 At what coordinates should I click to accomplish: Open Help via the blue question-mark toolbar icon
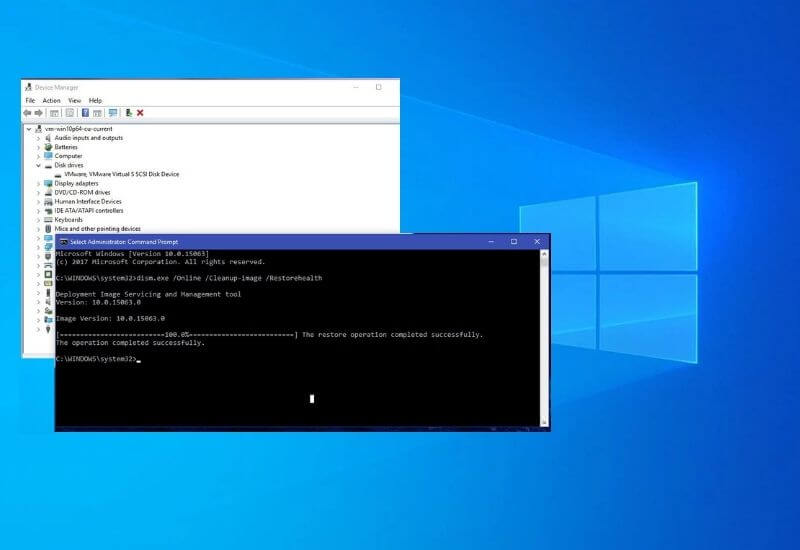tap(85, 113)
